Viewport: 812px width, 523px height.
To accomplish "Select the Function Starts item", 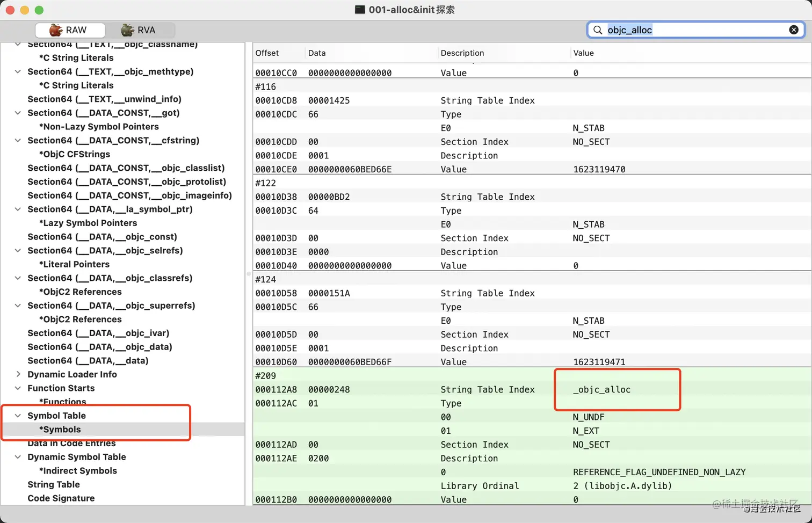I will pyautogui.click(x=61, y=388).
